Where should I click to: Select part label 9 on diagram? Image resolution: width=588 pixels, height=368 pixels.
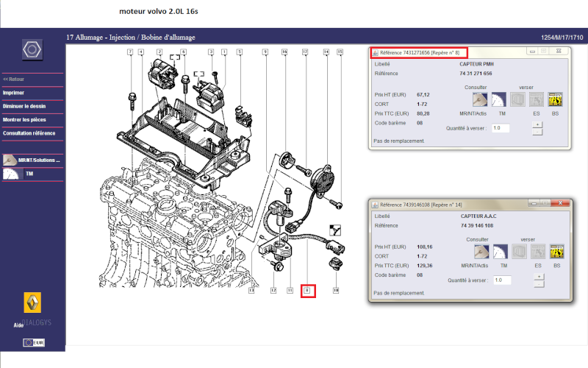point(265,52)
